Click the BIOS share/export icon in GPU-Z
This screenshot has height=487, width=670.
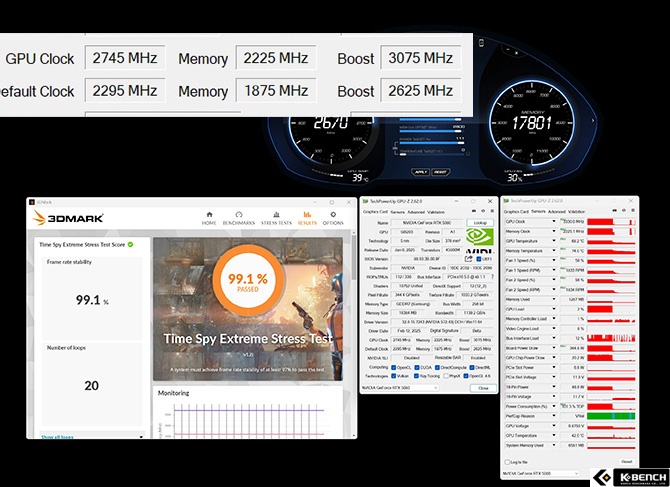(469, 258)
